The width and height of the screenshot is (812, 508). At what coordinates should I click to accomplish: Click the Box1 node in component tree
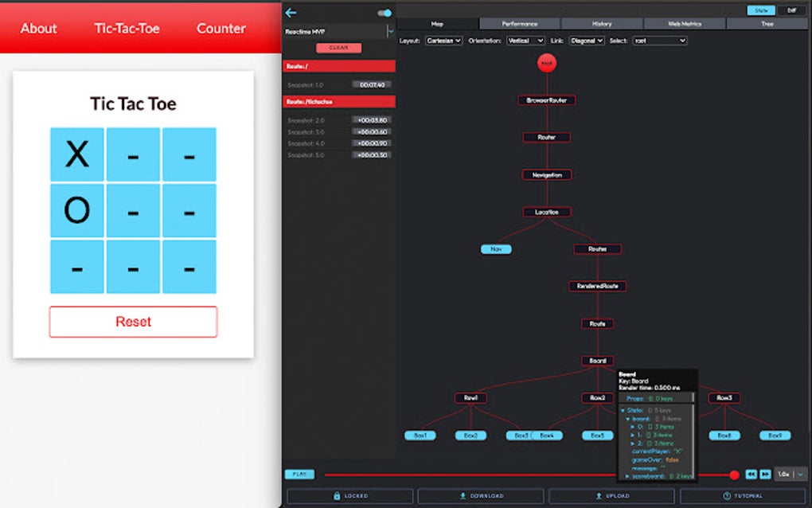pyautogui.click(x=420, y=436)
